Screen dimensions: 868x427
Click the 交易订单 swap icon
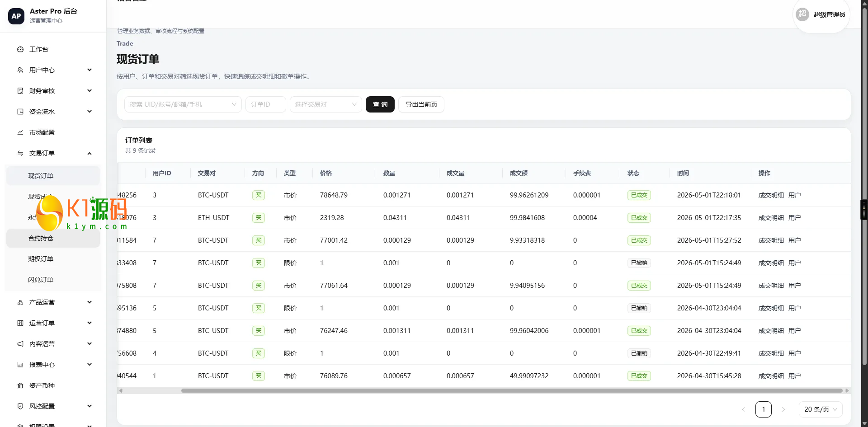(x=20, y=153)
